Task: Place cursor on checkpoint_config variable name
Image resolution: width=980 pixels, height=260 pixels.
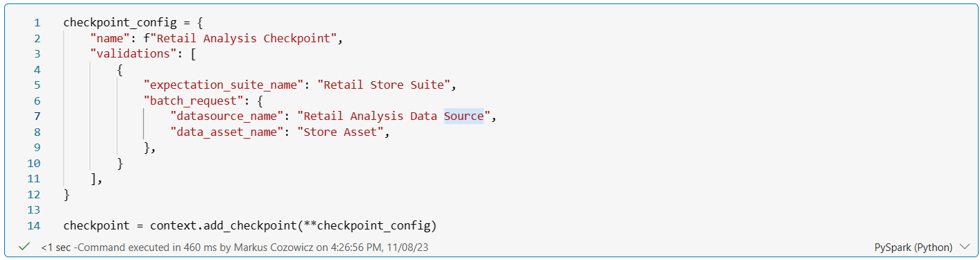Action: (x=117, y=22)
